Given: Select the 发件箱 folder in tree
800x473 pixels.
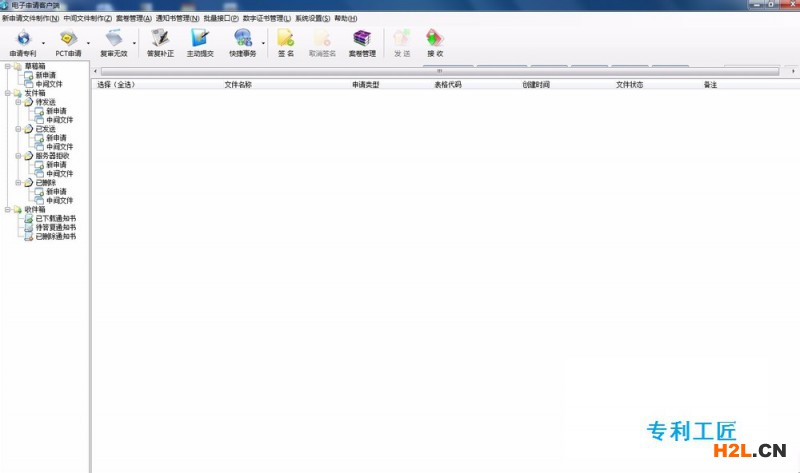Looking at the screenshot, I should pyautogui.click(x=35, y=93).
